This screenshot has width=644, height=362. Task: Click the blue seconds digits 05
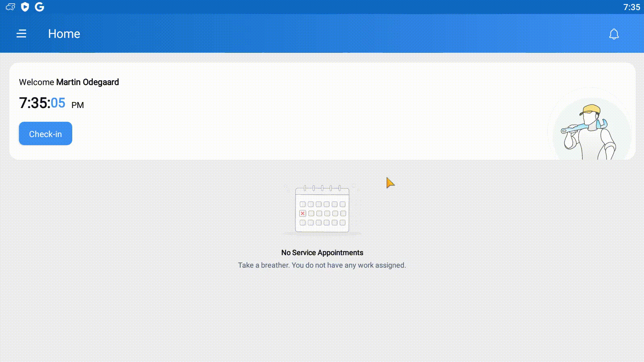click(x=58, y=103)
